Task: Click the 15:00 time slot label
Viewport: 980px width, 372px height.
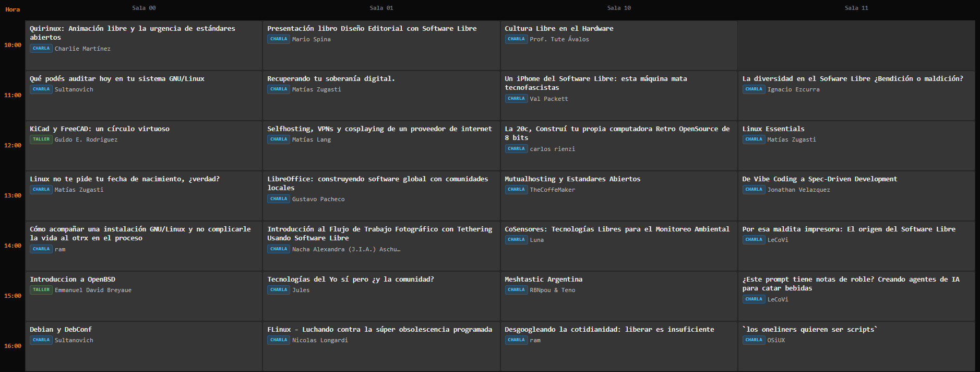Action: point(13,296)
